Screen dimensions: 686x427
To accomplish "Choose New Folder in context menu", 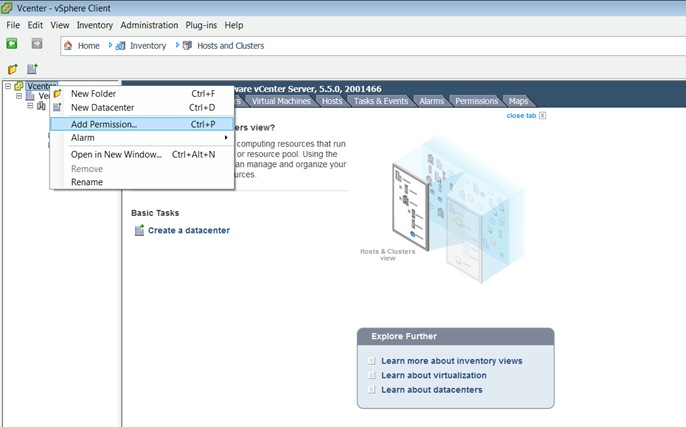I will [142, 94].
